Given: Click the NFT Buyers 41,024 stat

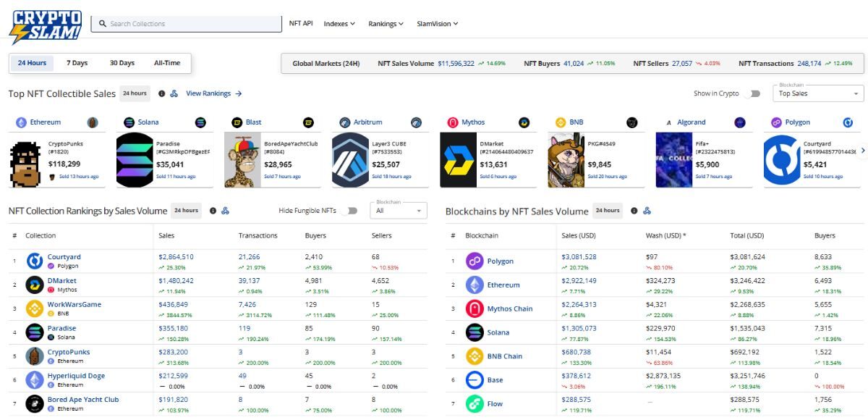Looking at the screenshot, I should (569, 64).
